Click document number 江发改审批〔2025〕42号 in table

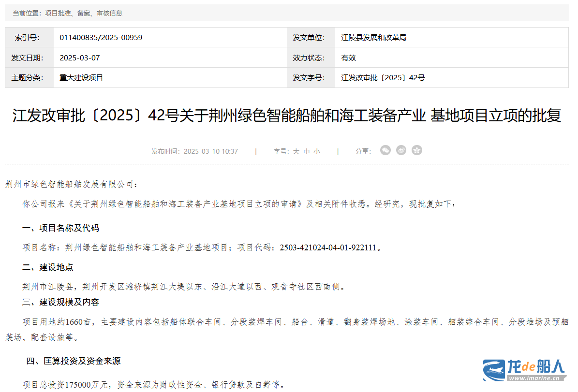383,78
